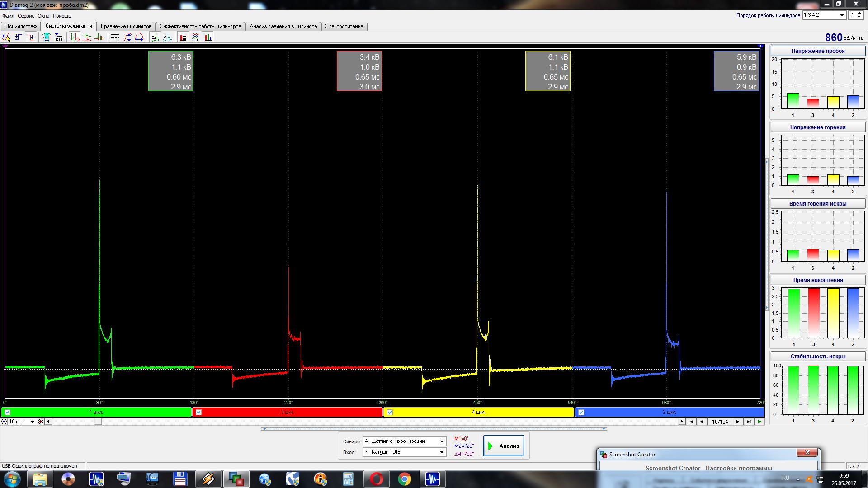Click the rising edge trigger icon
Screen dimensions: 868x488
click(19, 38)
